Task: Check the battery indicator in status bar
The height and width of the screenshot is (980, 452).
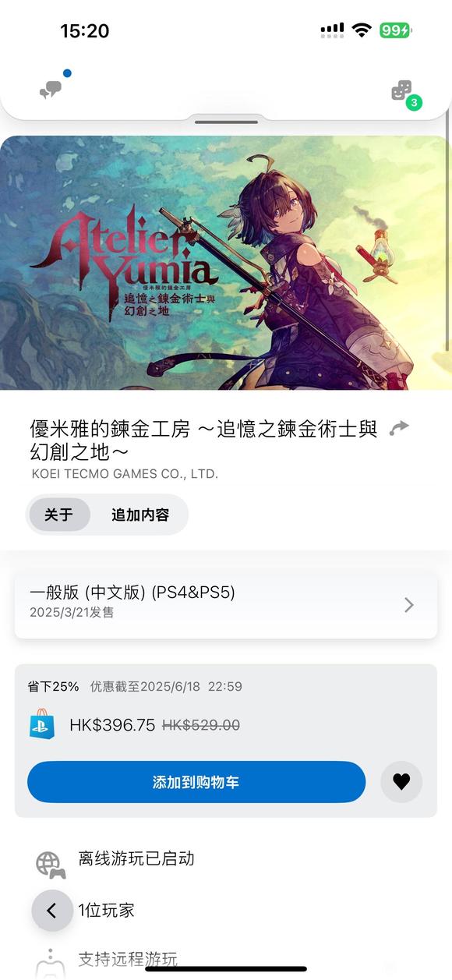Action: pyautogui.click(x=395, y=30)
